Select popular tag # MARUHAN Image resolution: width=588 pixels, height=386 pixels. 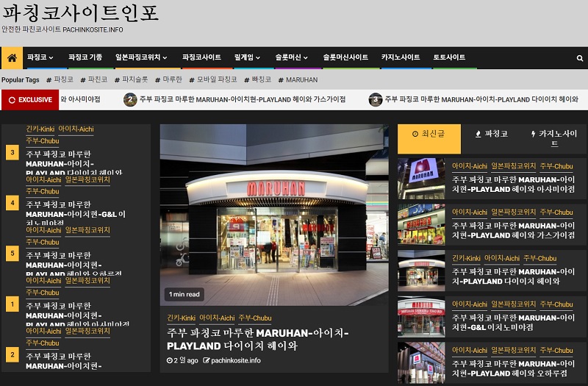coord(298,79)
